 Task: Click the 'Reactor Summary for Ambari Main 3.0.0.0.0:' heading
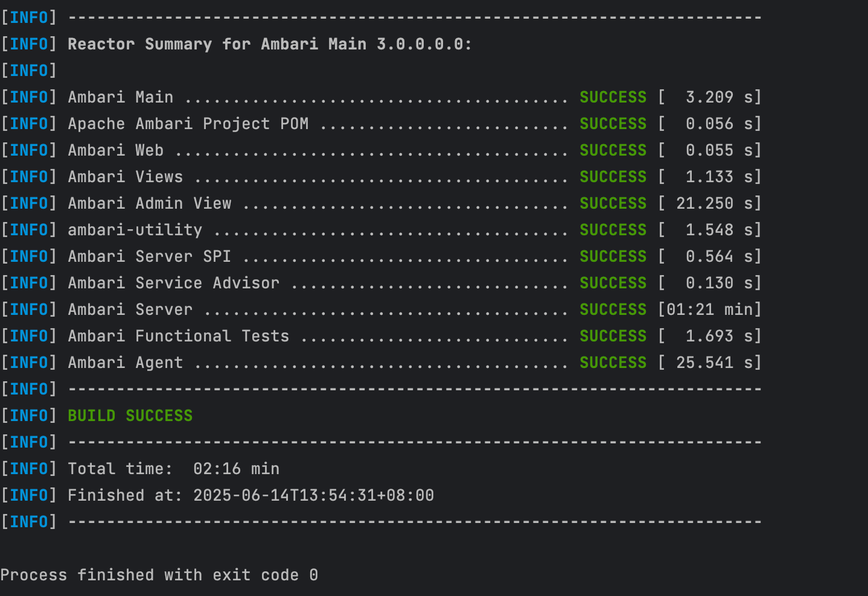tap(270, 44)
